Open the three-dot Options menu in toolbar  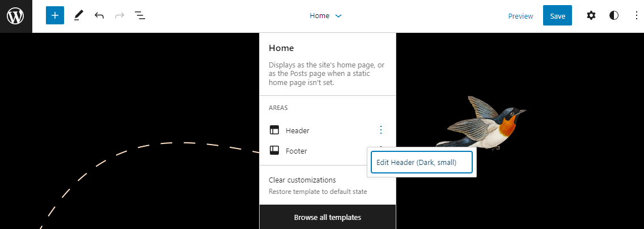636,16
